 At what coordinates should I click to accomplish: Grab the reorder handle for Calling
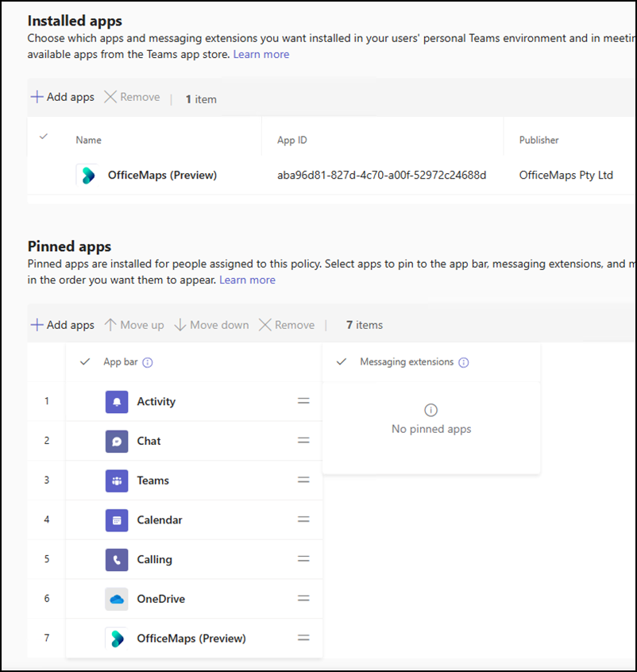(x=303, y=558)
